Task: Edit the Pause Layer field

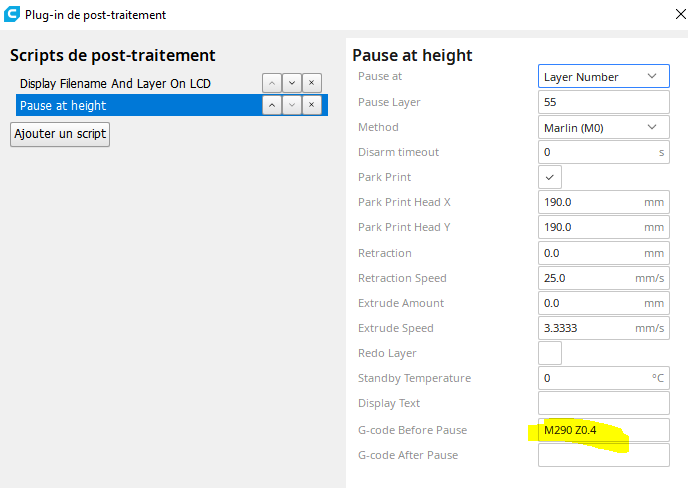Action: point(603,102)
